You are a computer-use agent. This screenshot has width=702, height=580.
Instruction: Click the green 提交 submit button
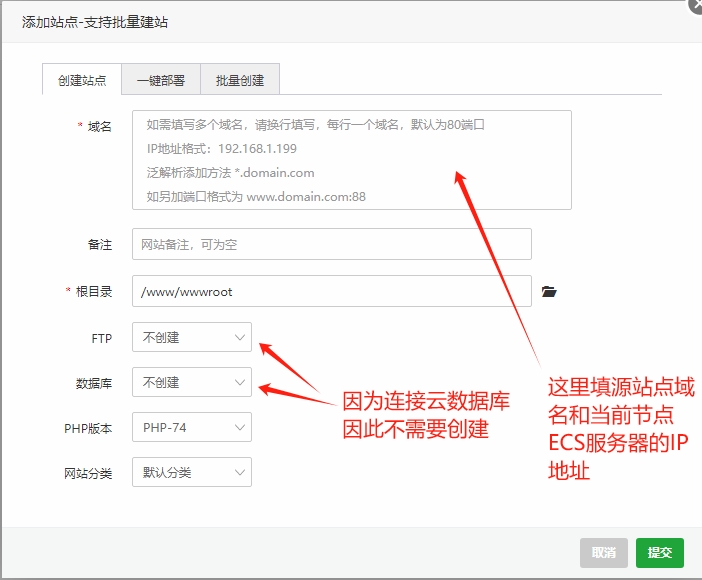pos(660,553)
